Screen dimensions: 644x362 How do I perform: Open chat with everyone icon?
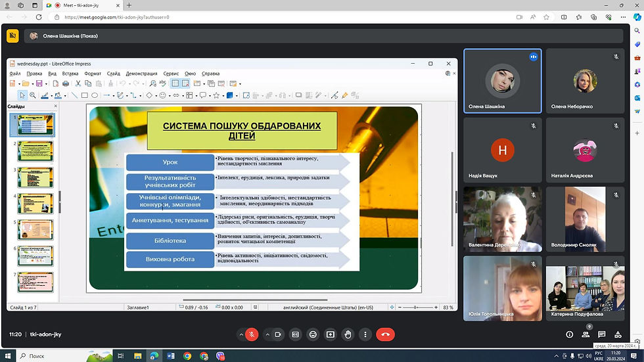(602, 334)
